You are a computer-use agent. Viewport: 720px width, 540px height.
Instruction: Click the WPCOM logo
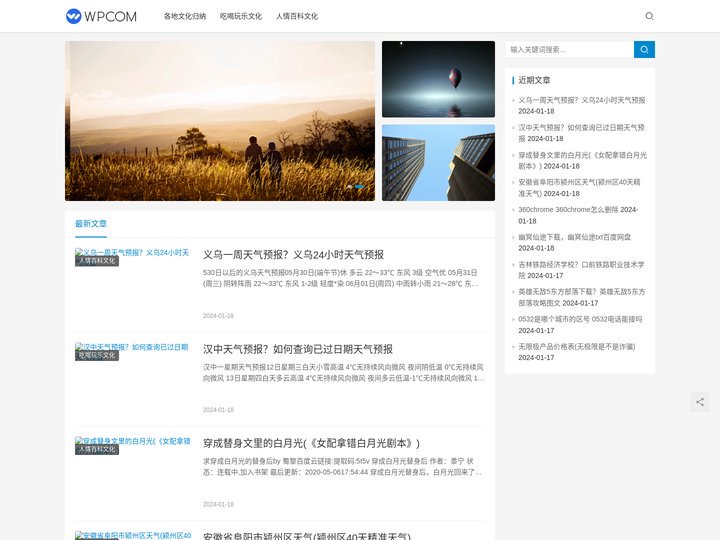point(101,16)
